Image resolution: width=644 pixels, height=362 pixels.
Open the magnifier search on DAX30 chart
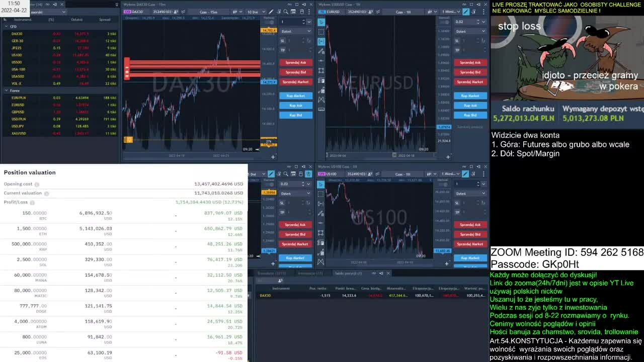pos(286,12)
